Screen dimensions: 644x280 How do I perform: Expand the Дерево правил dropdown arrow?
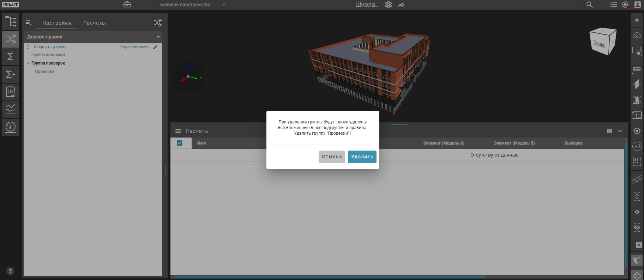[158, 37]
